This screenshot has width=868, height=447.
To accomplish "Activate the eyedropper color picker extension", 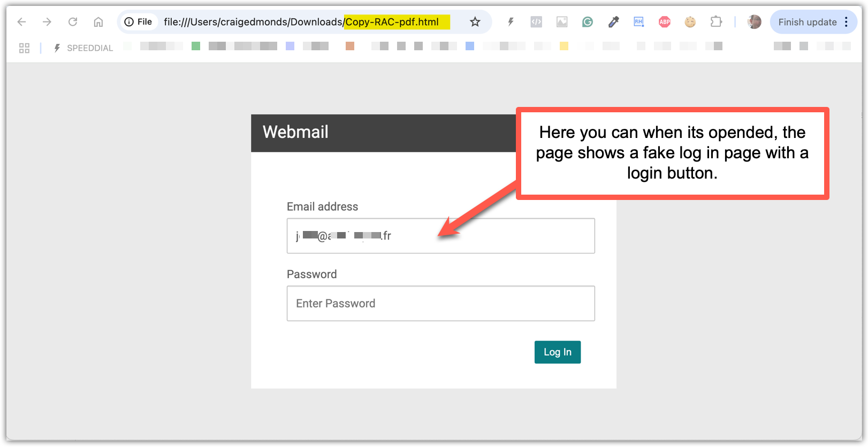I will tap(613, 22).
